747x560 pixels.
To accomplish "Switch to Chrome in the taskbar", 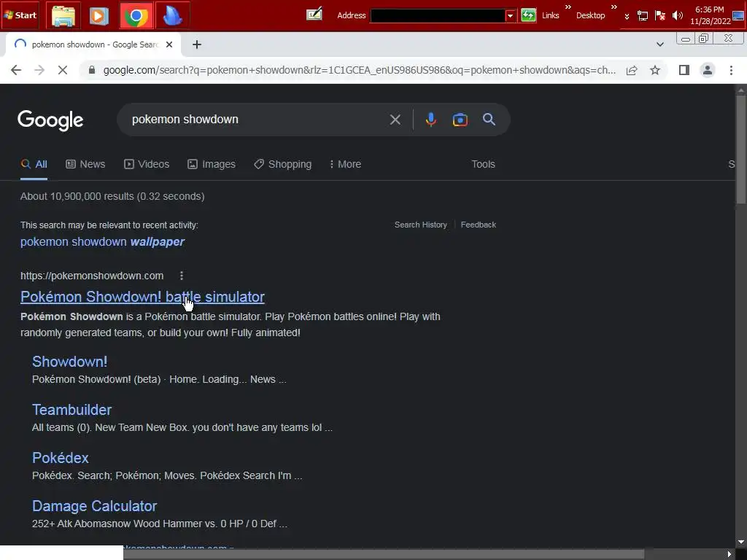I will click(x=136, y=16).
